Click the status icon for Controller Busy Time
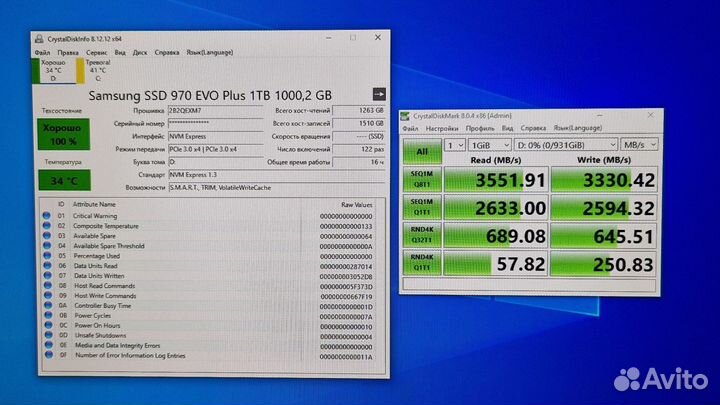 (x=48, y=305)
